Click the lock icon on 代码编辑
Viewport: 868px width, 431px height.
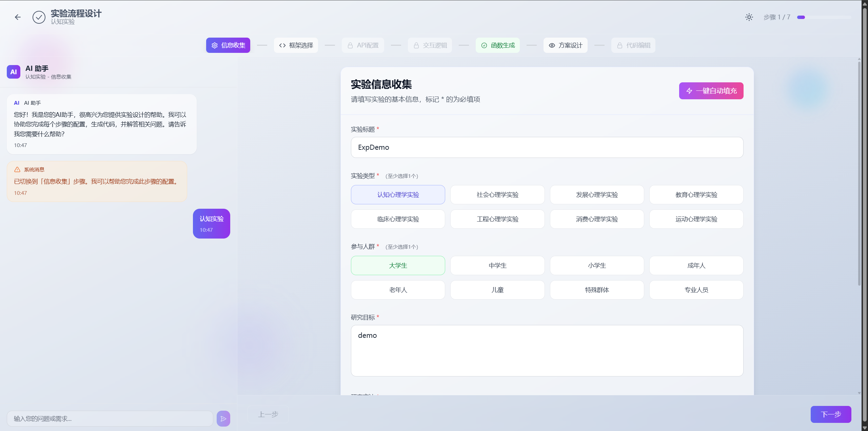point(620,45)
